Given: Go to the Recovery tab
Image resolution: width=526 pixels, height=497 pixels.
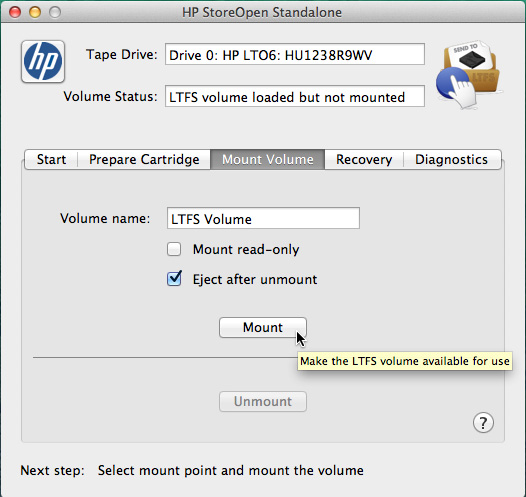Looking at the screenshot, I should click(x=364, y=159).
